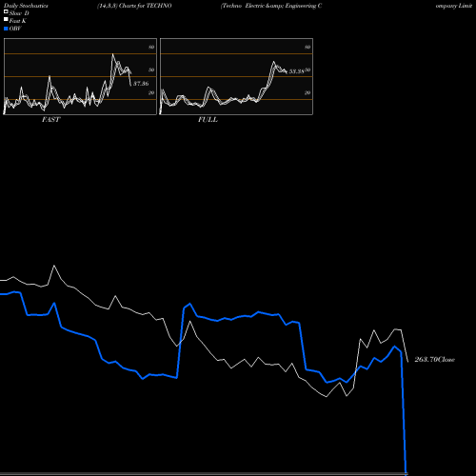Screen dimensions: 476x476
Task: Click the 'FULL' chart label
Action: coord(208,120)
